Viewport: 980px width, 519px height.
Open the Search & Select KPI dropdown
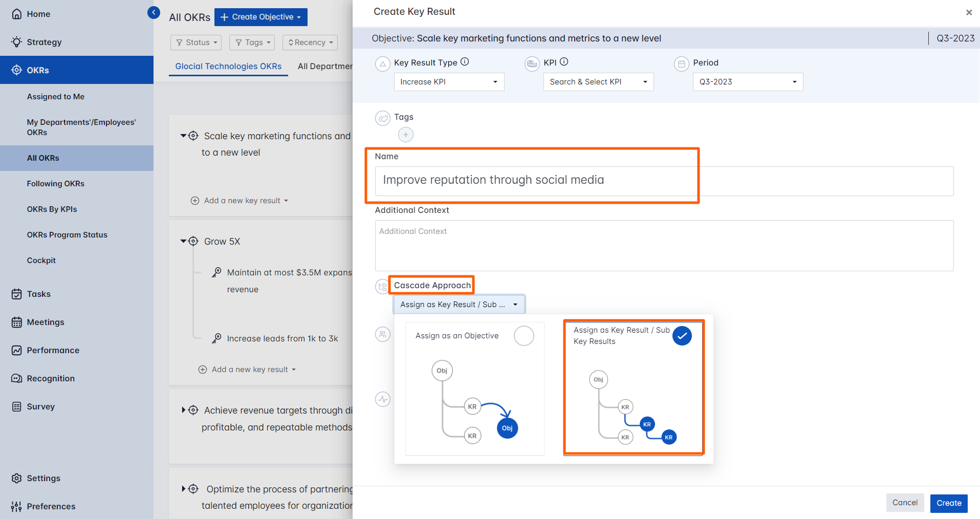pos(598,82)
